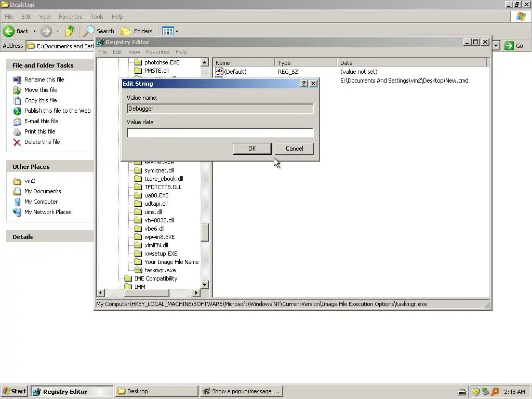Click the security shield tray icon
532x399 pixels.
pos(476,392)
